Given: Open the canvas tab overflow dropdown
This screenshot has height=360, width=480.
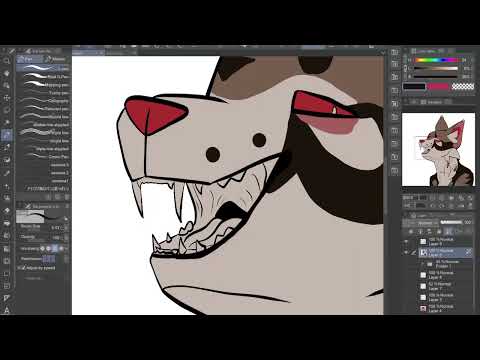Looking at the screenshot, I should pyautogui.click(x=383, y=52).
